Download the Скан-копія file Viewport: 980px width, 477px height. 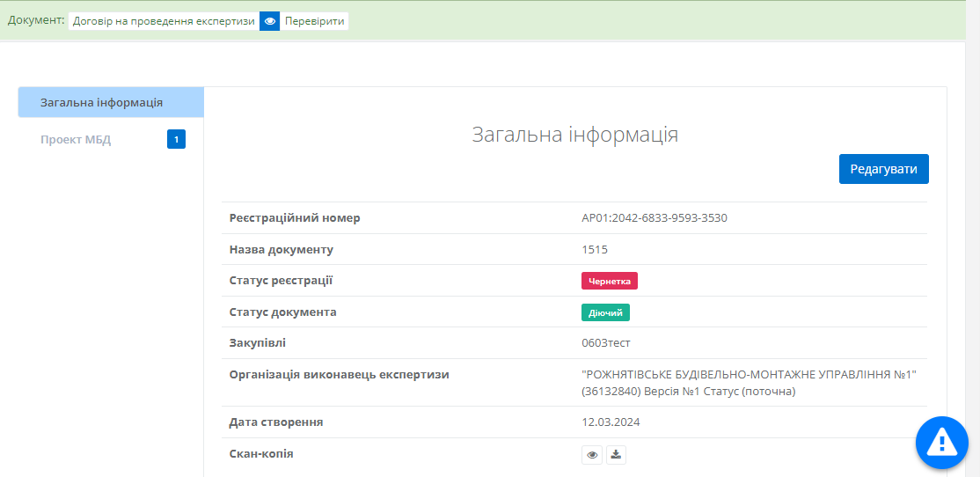click(616, 455)
